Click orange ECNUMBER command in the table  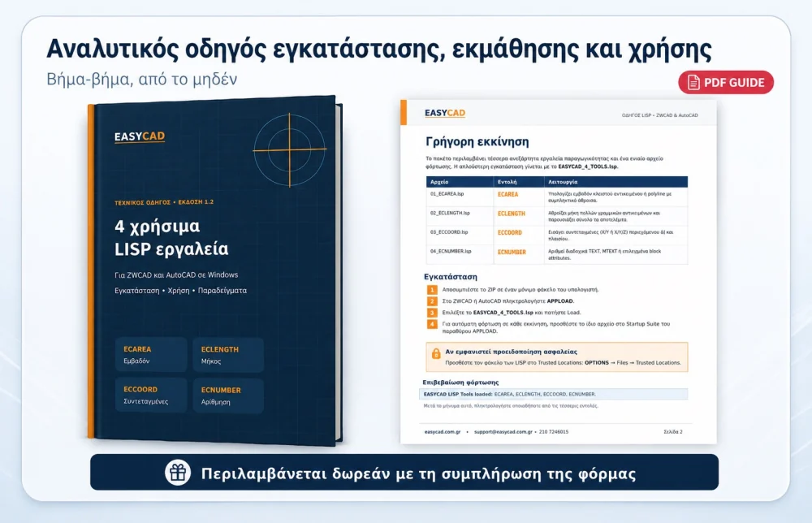pos(512,253)
